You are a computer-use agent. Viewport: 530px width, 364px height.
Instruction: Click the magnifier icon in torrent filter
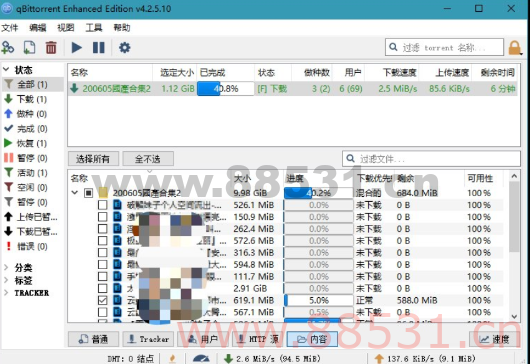tap(393, 47)
